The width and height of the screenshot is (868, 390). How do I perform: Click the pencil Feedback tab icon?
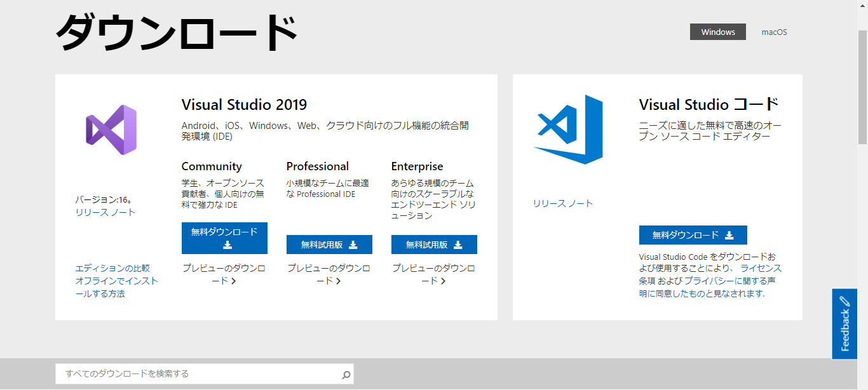(844, 302)
